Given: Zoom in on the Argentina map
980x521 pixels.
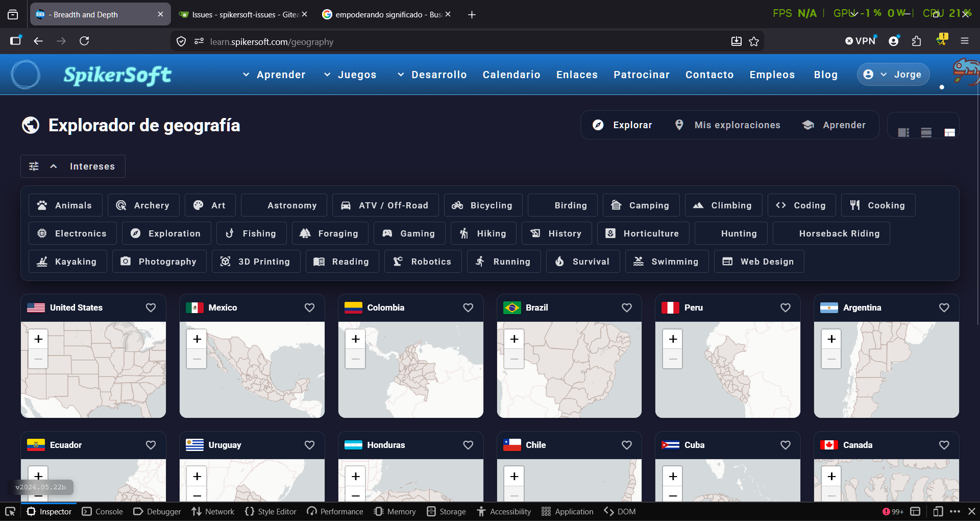Looking at the screenshot, I should tap(832, 339).
